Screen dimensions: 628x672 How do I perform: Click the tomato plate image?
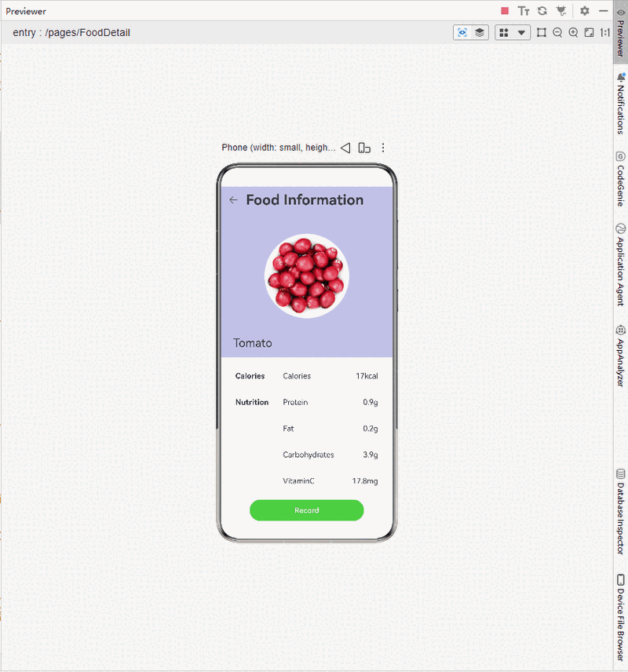pyautogui.click(x=306, y=276)
